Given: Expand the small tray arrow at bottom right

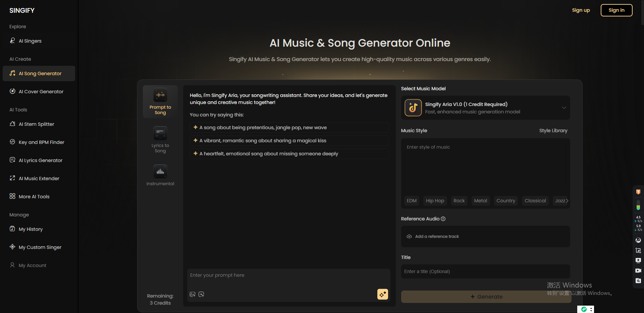Looking at the screenshot, I should point(591,309).
